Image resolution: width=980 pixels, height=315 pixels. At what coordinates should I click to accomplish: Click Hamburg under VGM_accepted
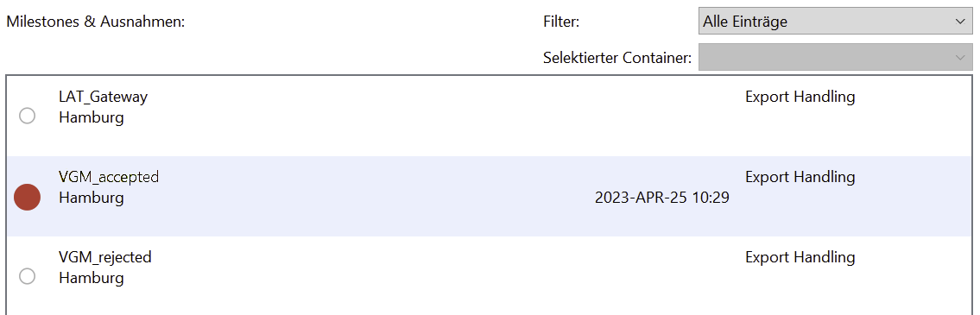92,198
